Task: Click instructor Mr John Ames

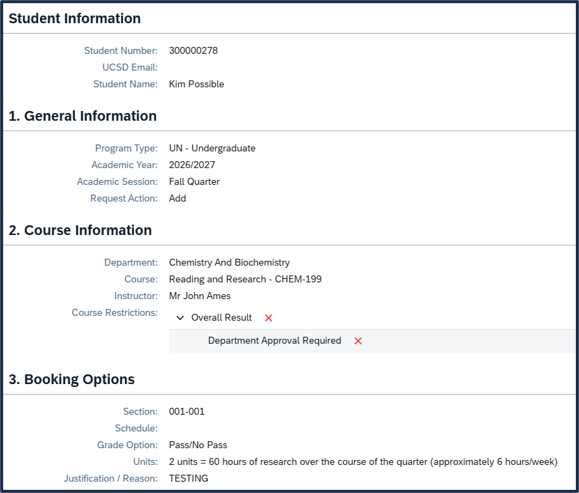Action: (199, 296)
